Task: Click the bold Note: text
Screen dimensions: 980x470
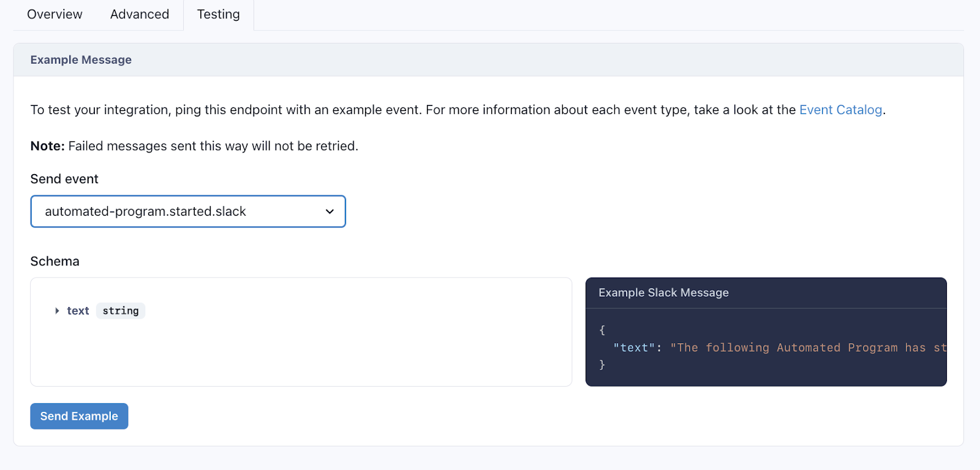Action: point(47,146)
